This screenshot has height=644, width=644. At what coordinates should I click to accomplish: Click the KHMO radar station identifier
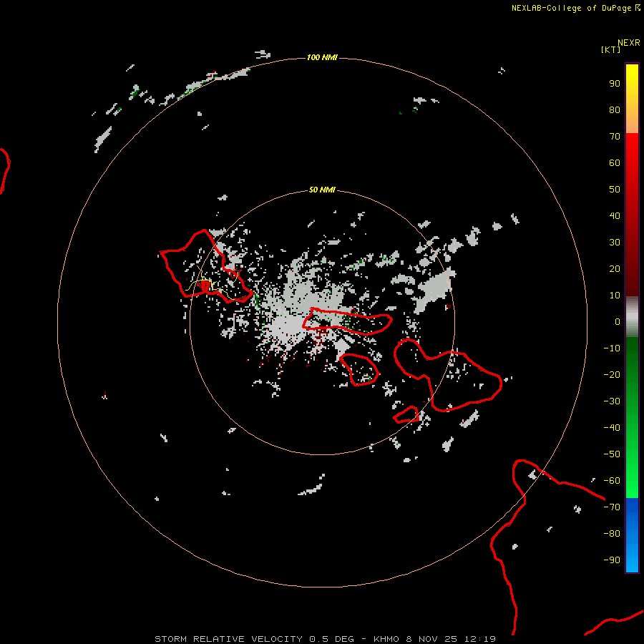[387, 639]
